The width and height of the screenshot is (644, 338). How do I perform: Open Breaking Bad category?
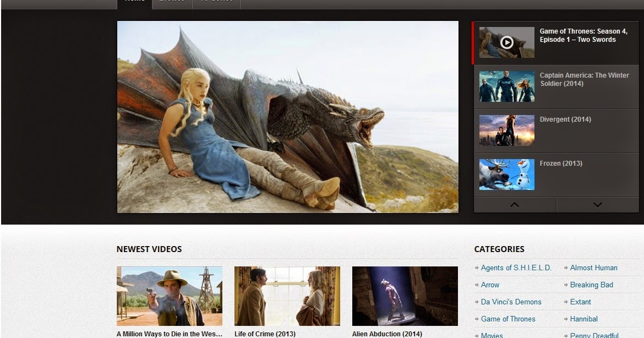tap(591, 285)
